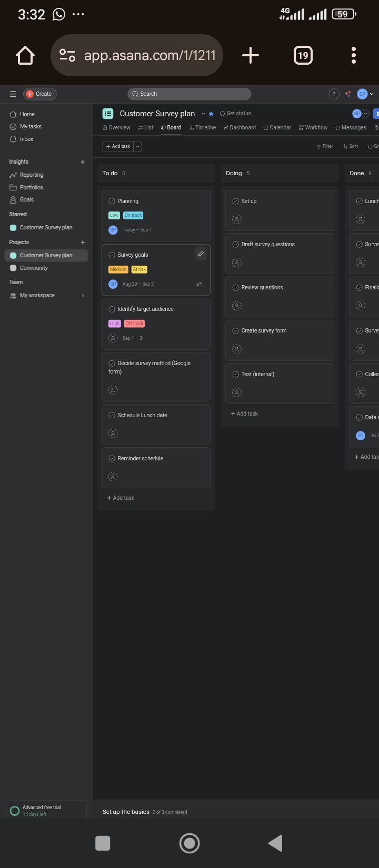Open the hamburger sidebar menu icon
This screenshot has width=379, height=868.
[x=13, y=94]
